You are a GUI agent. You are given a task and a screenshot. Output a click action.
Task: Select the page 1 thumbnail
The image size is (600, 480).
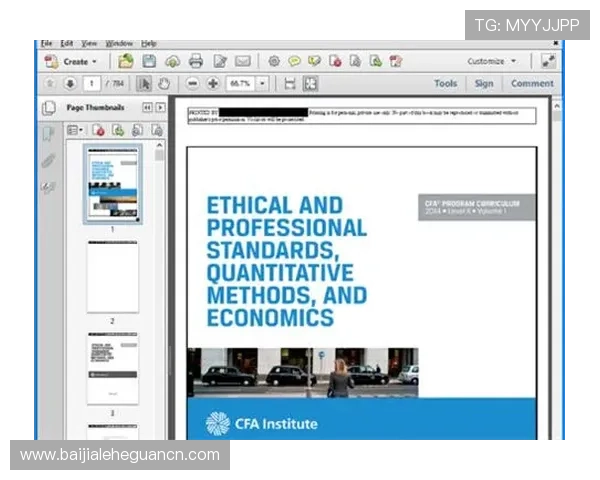pyautogui.click(x=112, y=183)
